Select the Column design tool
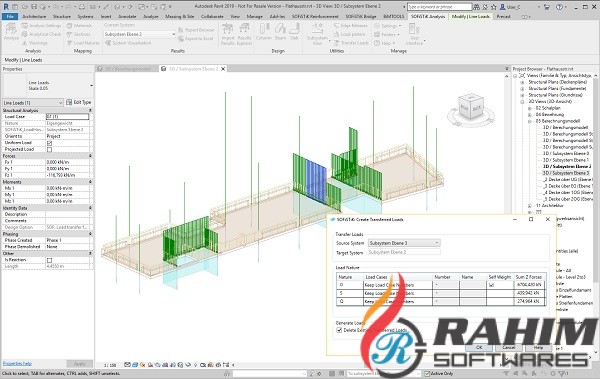The height and width of the screenshot is (379, 600). point(264,31)
